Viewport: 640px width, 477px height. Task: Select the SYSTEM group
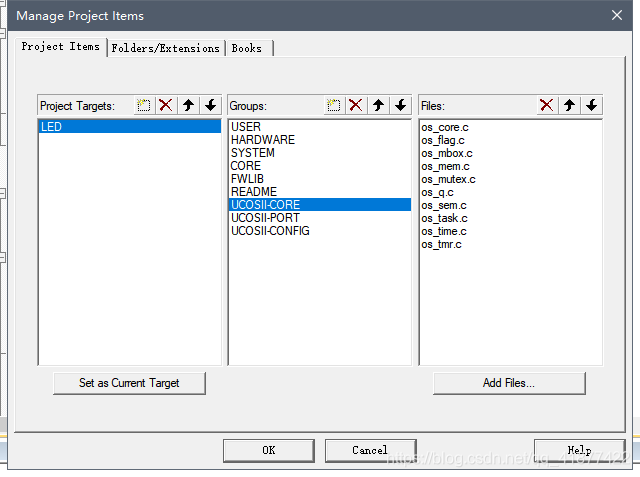click(x=320, y=153)
